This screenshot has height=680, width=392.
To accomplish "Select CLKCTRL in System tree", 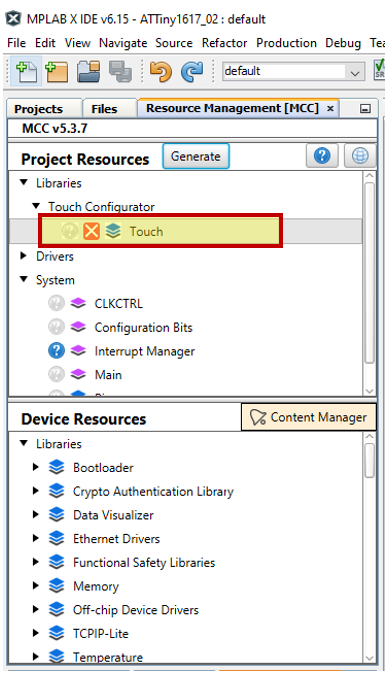I will pos(118,304).
